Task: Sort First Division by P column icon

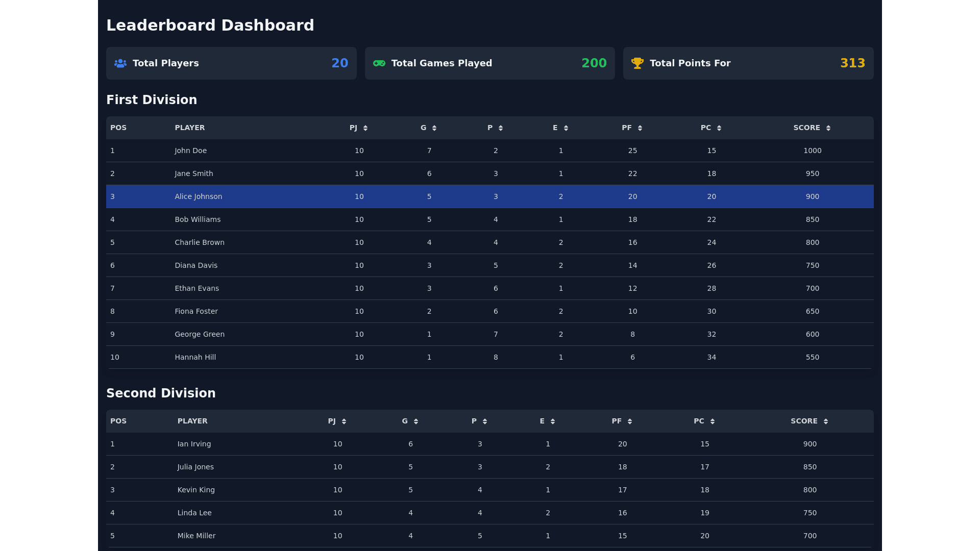Action: click(x=501, y=128)
